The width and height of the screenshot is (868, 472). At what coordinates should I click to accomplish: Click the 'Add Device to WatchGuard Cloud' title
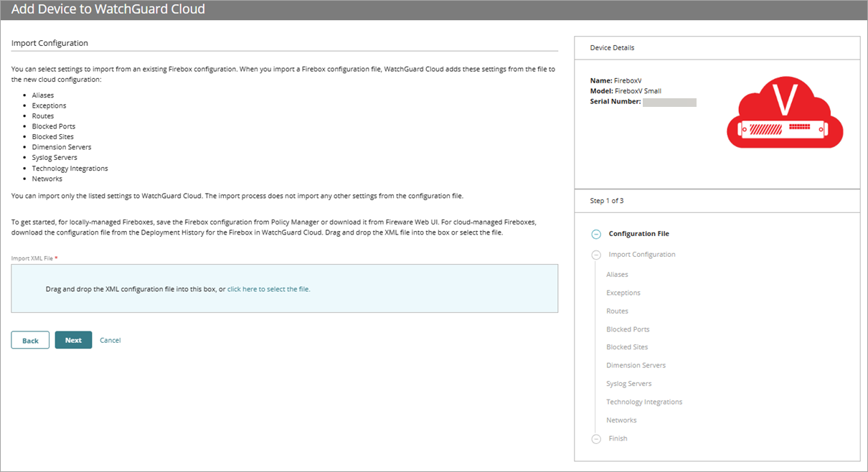(x=108, y=9)
